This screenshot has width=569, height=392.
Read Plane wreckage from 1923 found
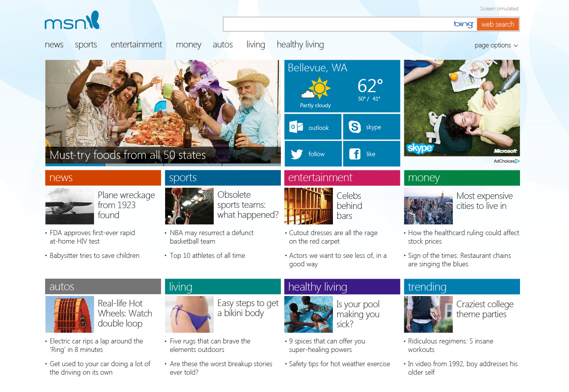126,205
